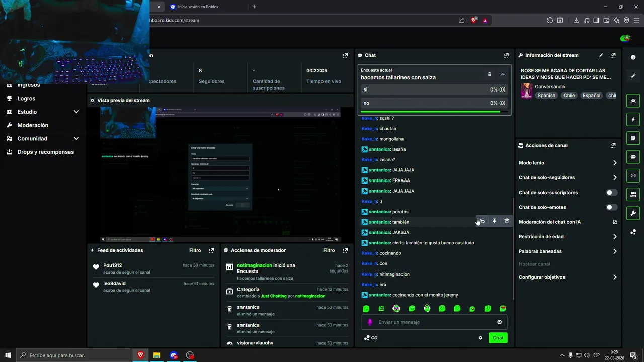
Task: Click Brave shields icon in address bar
Action: (473, 20)
